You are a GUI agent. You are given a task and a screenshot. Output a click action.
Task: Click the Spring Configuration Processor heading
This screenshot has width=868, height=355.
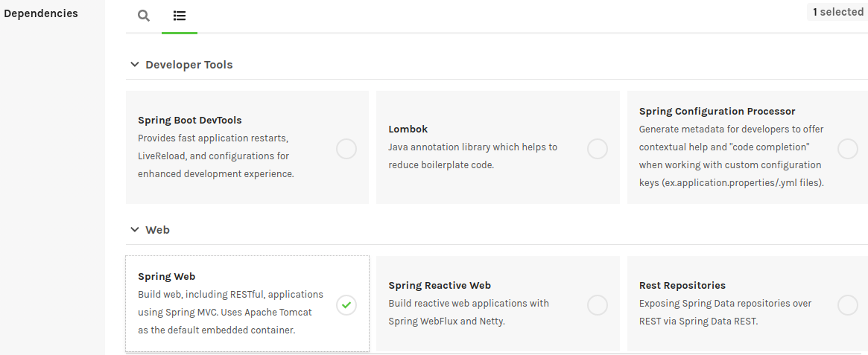tap(717, 112)
